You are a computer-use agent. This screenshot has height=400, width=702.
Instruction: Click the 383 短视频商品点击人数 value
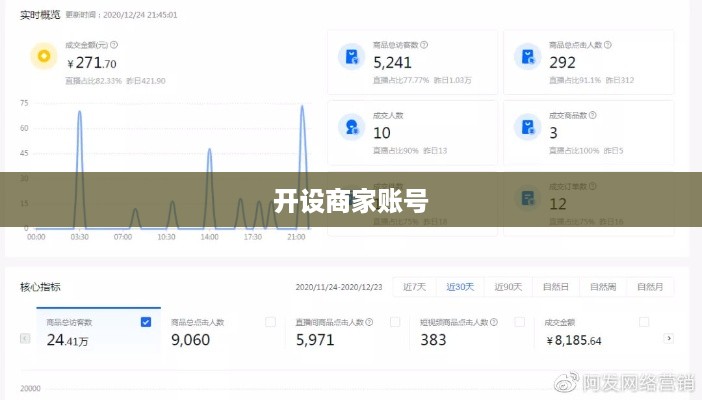point(433,340)
